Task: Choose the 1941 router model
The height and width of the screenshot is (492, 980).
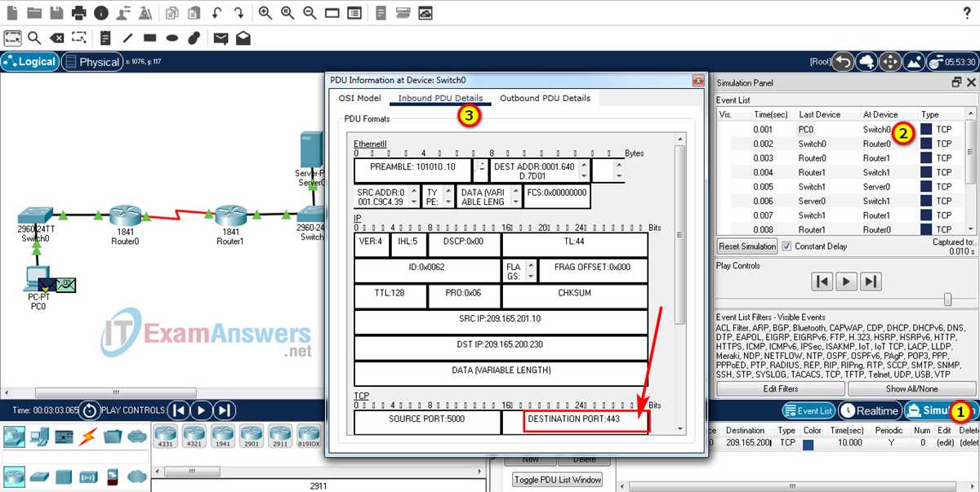Action: coord(223,434)
